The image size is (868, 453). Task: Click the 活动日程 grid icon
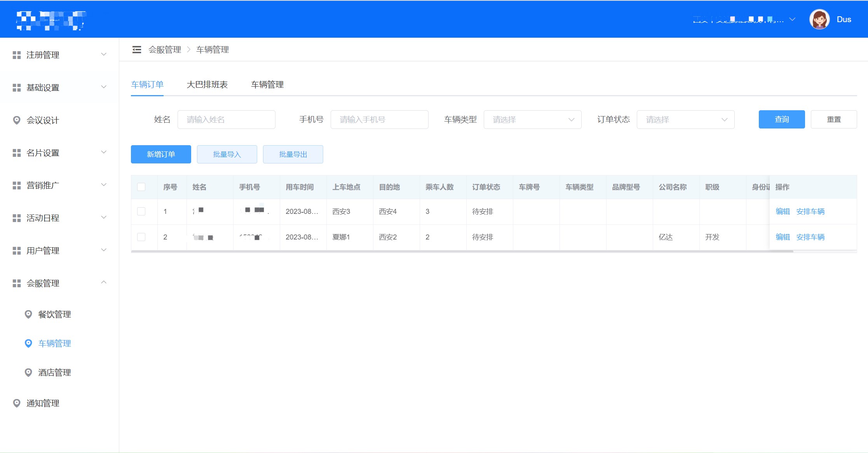(x=17, y=218)
